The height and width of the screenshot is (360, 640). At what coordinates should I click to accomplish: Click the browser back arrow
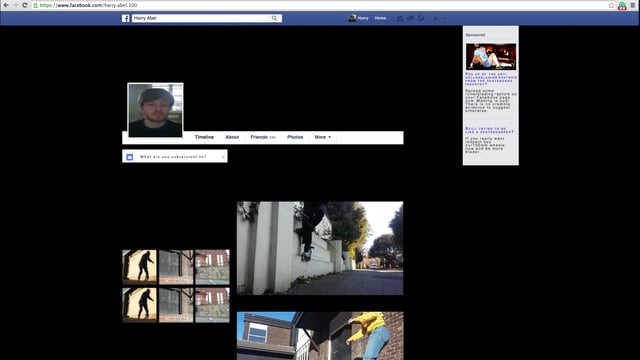coord(6,5)
